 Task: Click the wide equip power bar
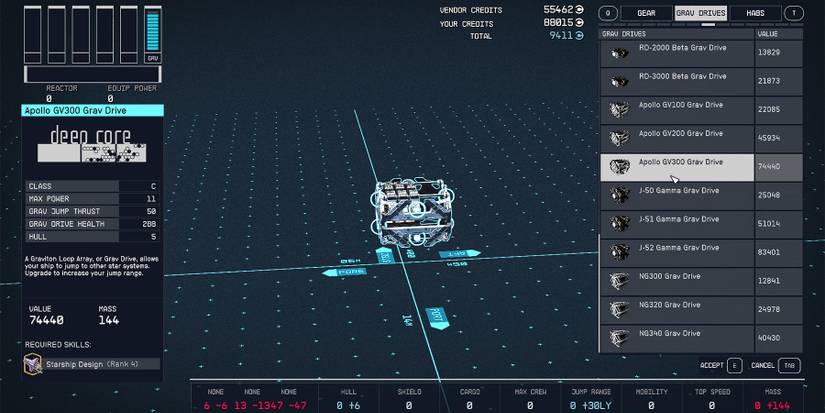(93, 74)
